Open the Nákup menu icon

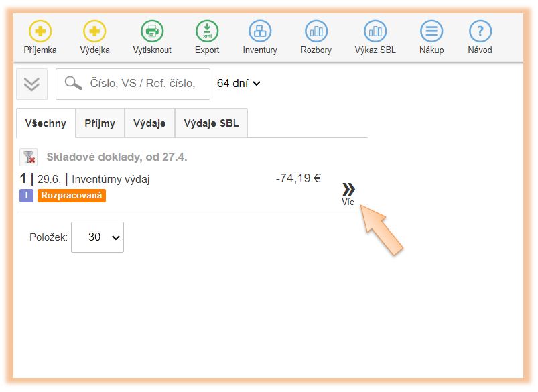pyautogui.click(x=431, y=31)
